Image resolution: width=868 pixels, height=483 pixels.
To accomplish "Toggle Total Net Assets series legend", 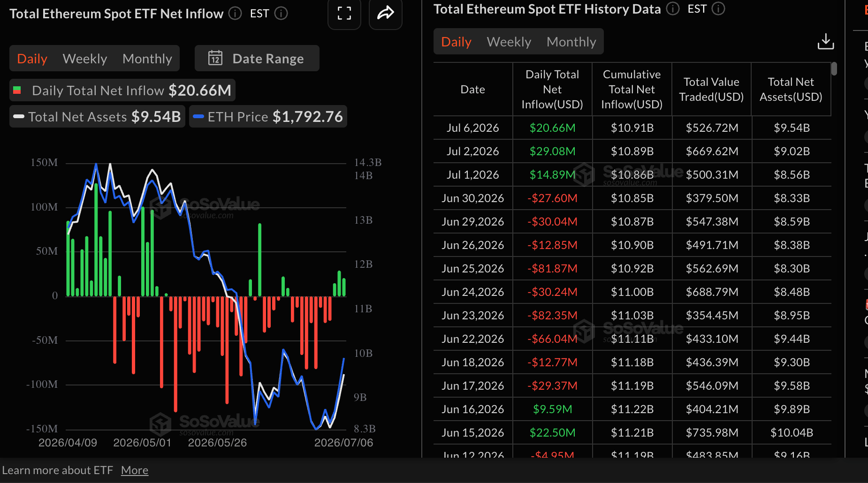I will (x=97, y=116).
